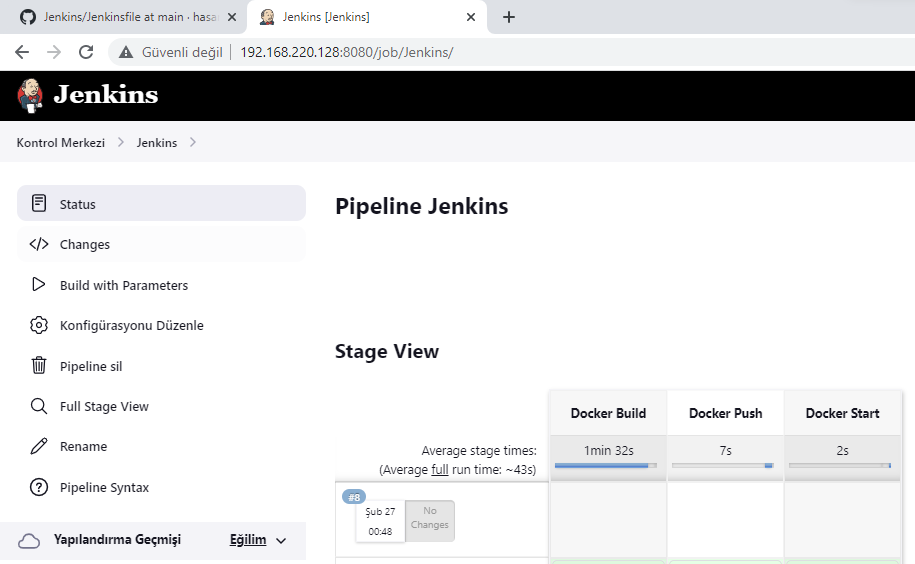Click the Full Stage View magnifier icon
Viewport: 915px width, 564px height.
coord(39,406)
